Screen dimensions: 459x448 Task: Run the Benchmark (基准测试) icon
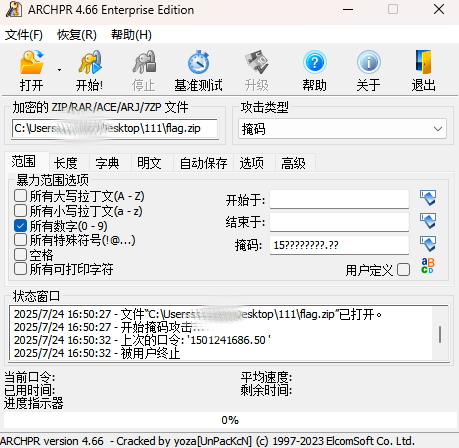[199, 62]
